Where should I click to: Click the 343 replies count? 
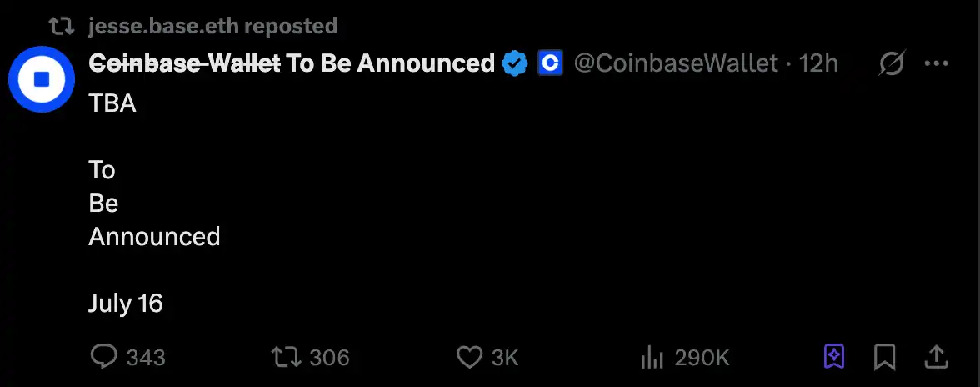[x=146, y=358]
